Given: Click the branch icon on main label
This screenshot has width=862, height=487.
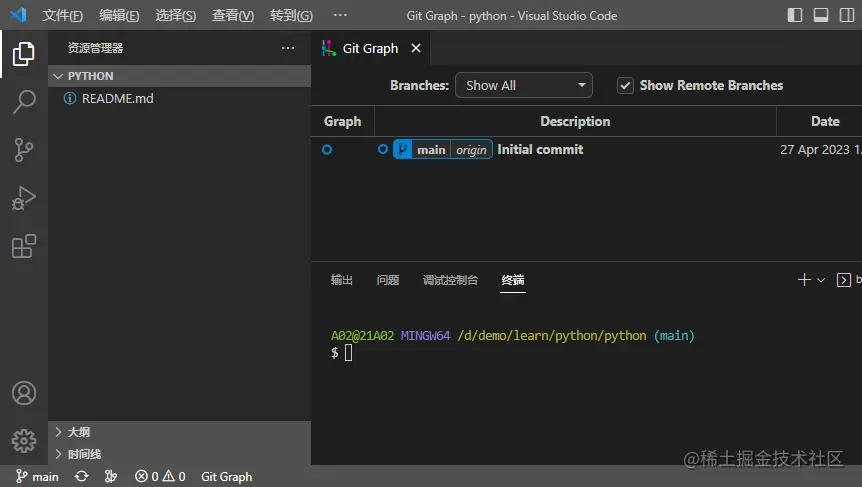Looking at the screenshot, I should (402, 150).
